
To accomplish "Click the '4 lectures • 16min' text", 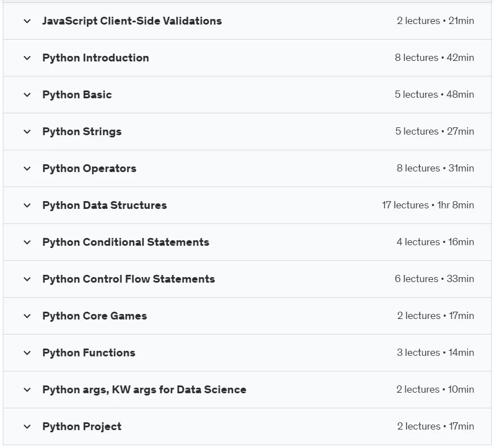I will [435, 242].
